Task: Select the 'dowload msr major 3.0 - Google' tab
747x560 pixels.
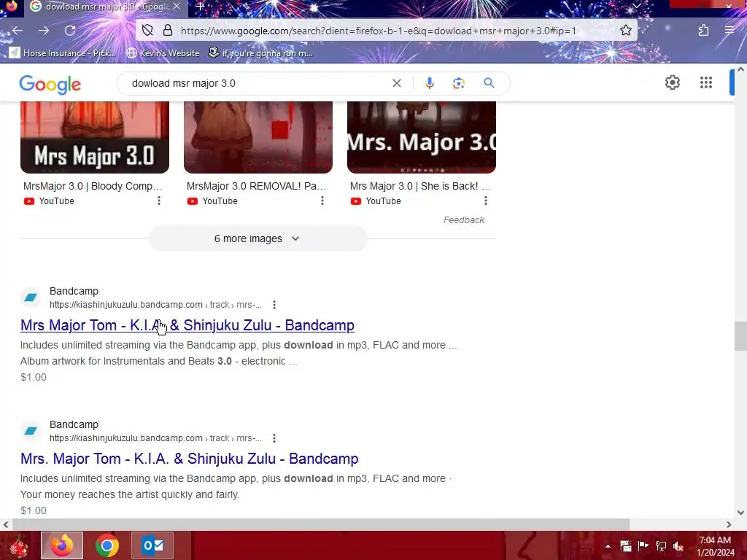Action: (105, 7)
